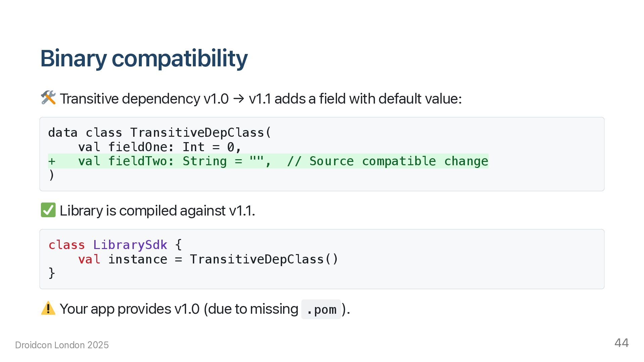Click the red "class" keyword
The image size is (644, 362).
pos(66,245)
